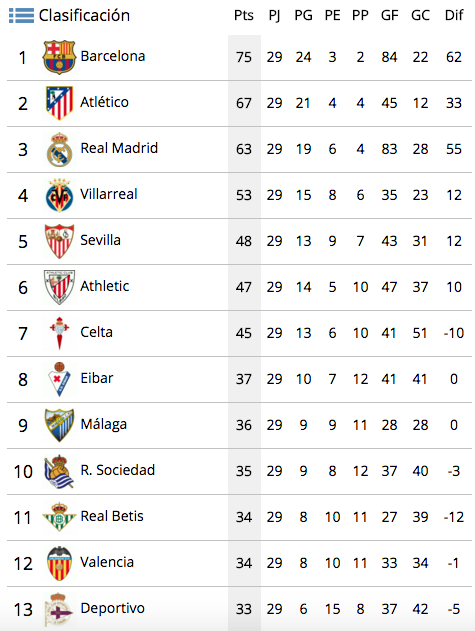This screenshot has height=631, width=475.
Task: Click the Málaga club crest
Action: 59,425
